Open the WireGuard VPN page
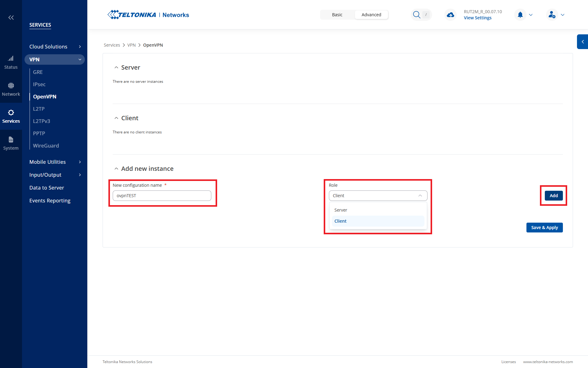The image size is (588, 368). (x=46, y=146)
